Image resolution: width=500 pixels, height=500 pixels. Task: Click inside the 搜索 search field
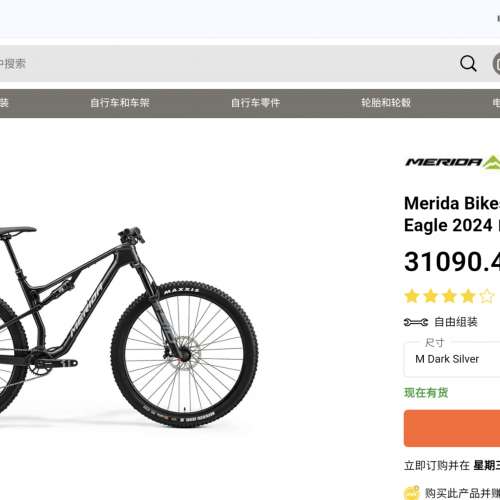pos(227,63)
